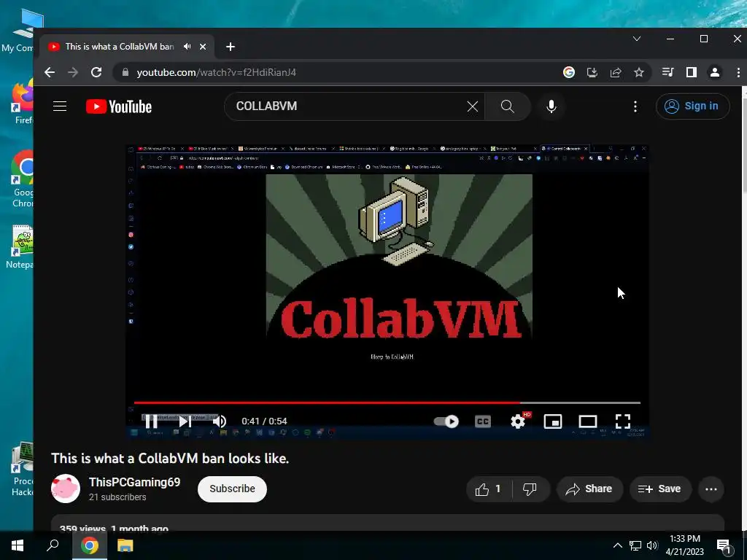Dislike the video
The image size is (747, 560).
pos(530,489)
